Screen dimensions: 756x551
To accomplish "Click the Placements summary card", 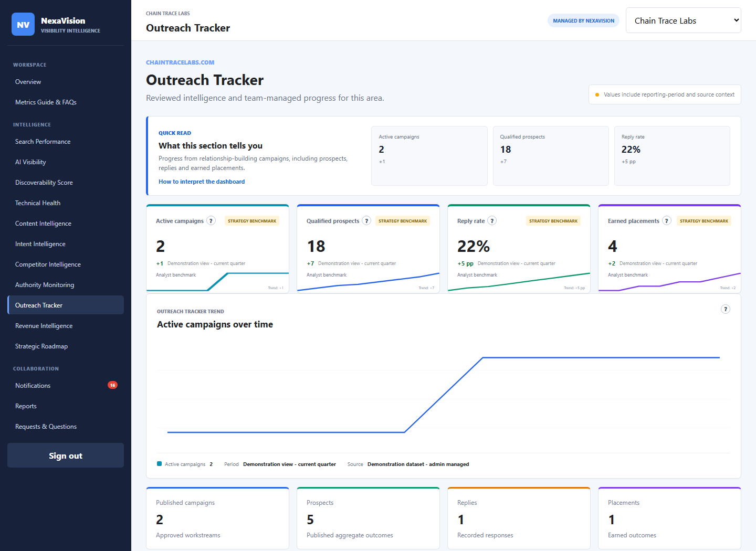I will 669,518.
